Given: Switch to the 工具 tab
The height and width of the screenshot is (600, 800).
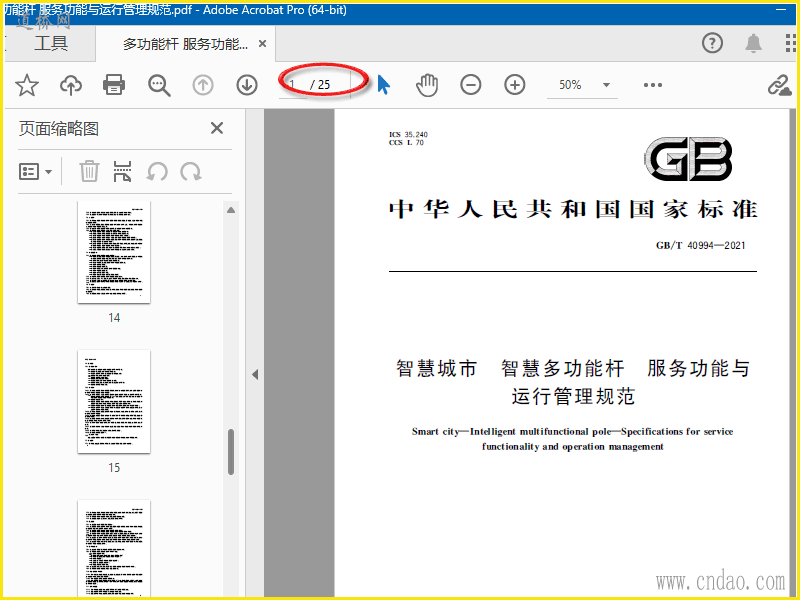Looking at the screenshot, I should [51, 43].
